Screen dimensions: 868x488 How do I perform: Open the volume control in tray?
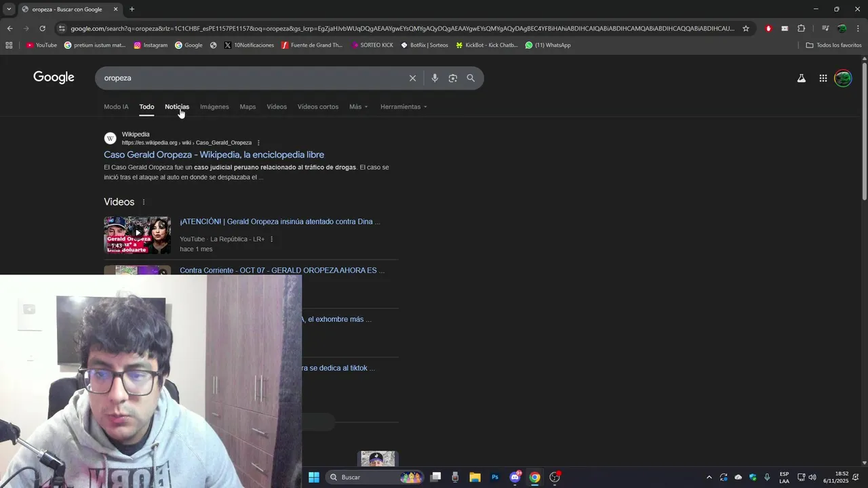coord(812,477)
